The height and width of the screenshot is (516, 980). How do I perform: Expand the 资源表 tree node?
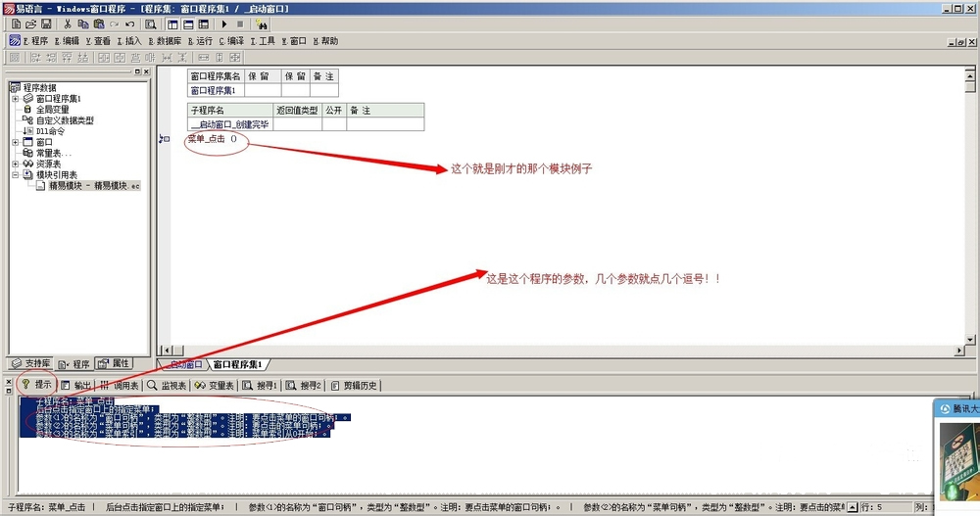point(16,164)
